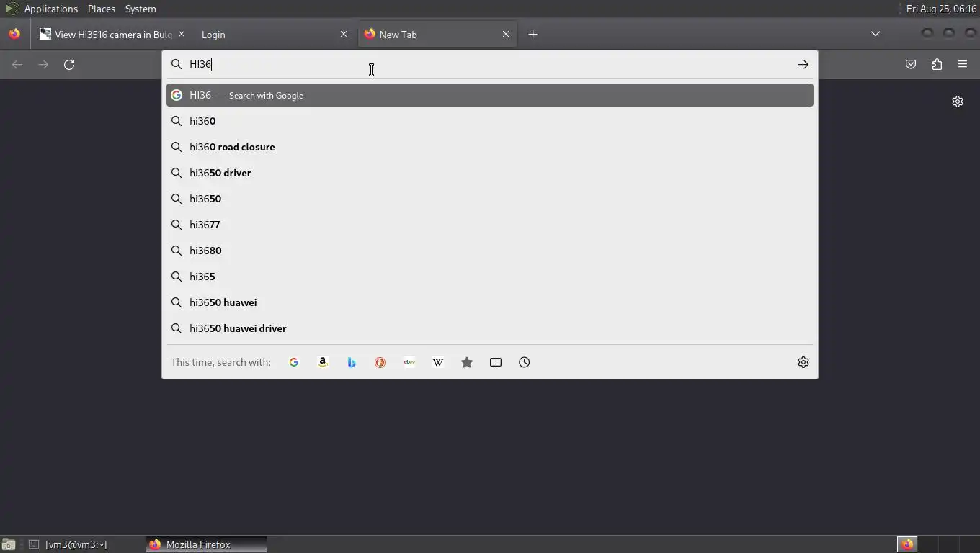Image resolution: width=980 pixels, height=553 pixels.
Task: Open the Extensions puzzle icon
Action: click(937, 64)
